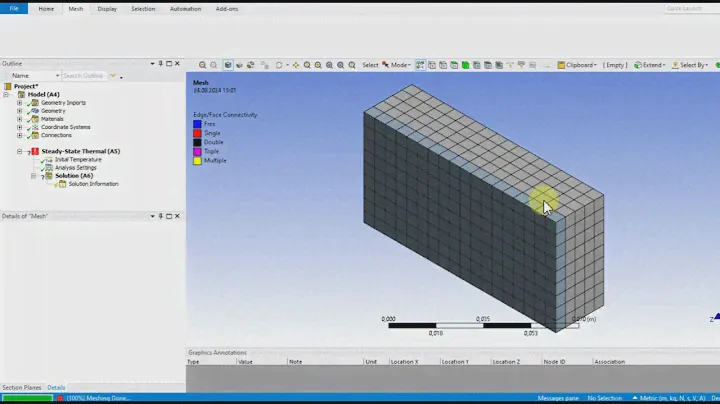720x404 pixels.
Task: Click the Steady-State Thermal (A5) icon
Action: tap(35, 152)
